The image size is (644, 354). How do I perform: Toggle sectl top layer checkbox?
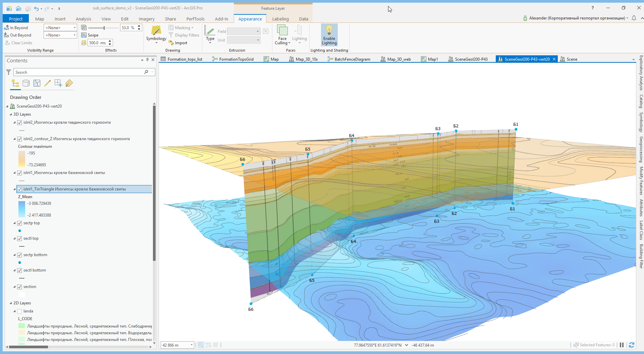[19, 239]
